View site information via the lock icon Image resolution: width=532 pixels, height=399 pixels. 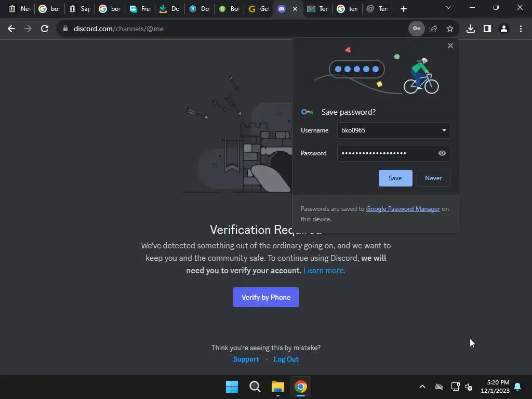click(x=65, y=29)
